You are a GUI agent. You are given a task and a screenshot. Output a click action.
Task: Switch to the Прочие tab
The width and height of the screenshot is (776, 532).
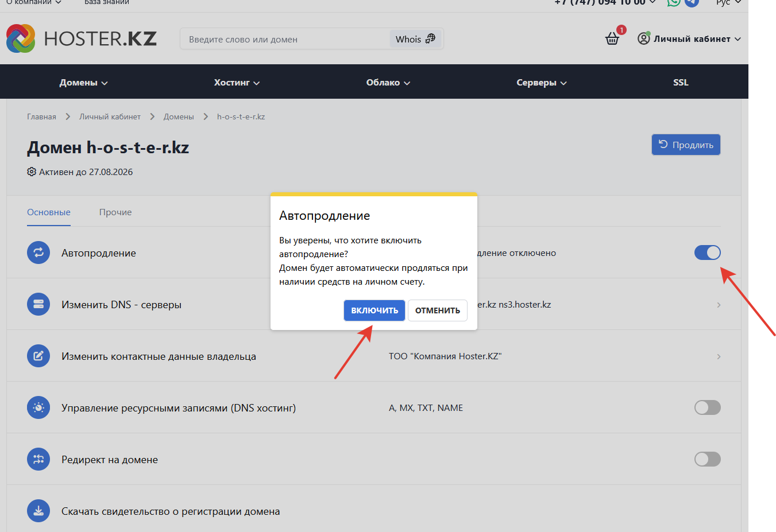(x=115, y=212)
